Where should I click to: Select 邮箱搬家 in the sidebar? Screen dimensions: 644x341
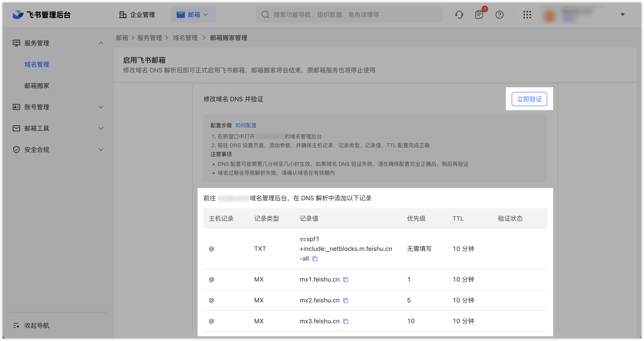point(37,86)
